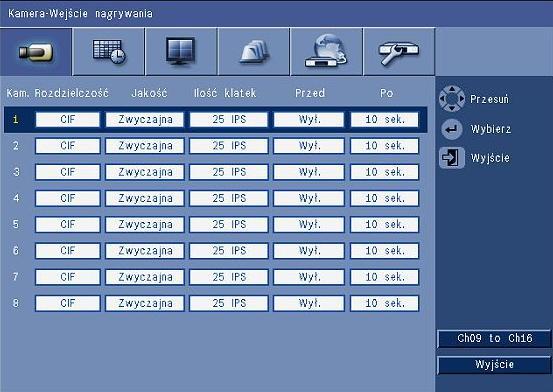The width and height of the screenshot is (553, 392).
Task: Open resolution CIF field for camera 3
Action: coord(68,172)
